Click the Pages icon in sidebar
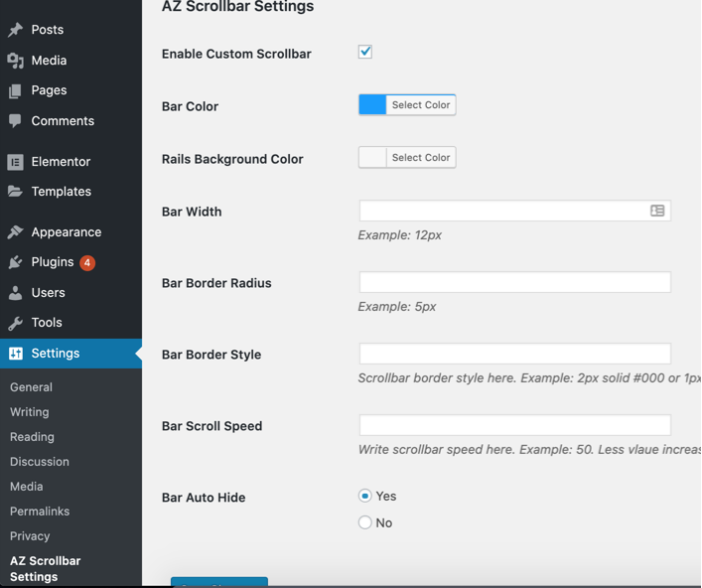The image size is (702, 588). [15, 90]
